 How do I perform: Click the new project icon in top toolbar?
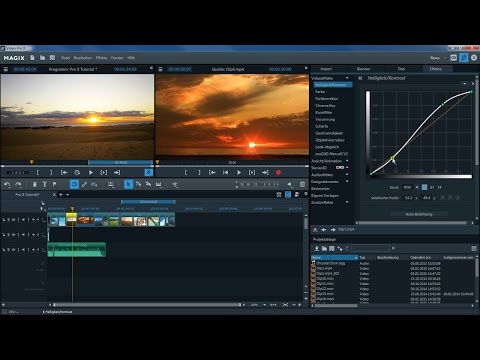(32, 58)
